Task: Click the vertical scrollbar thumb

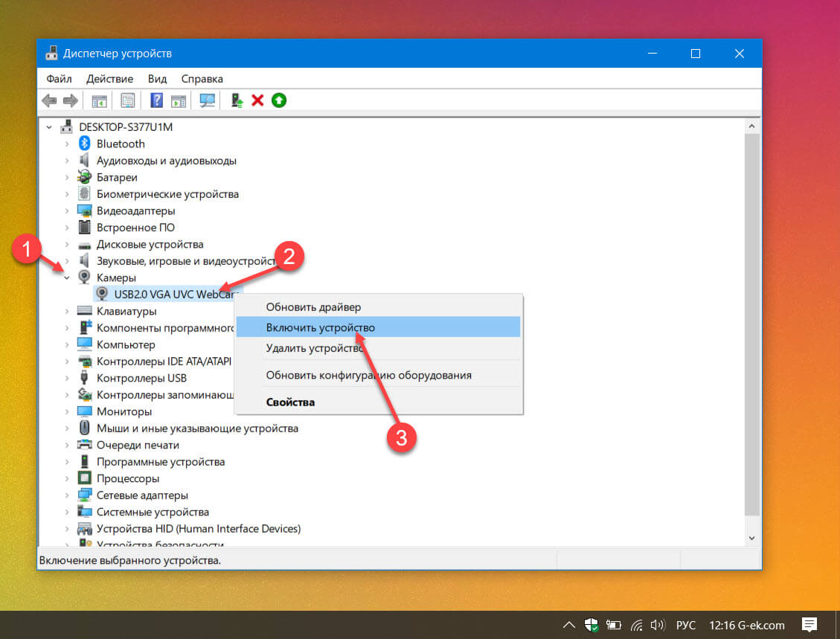Action: (x=751, y=324)
